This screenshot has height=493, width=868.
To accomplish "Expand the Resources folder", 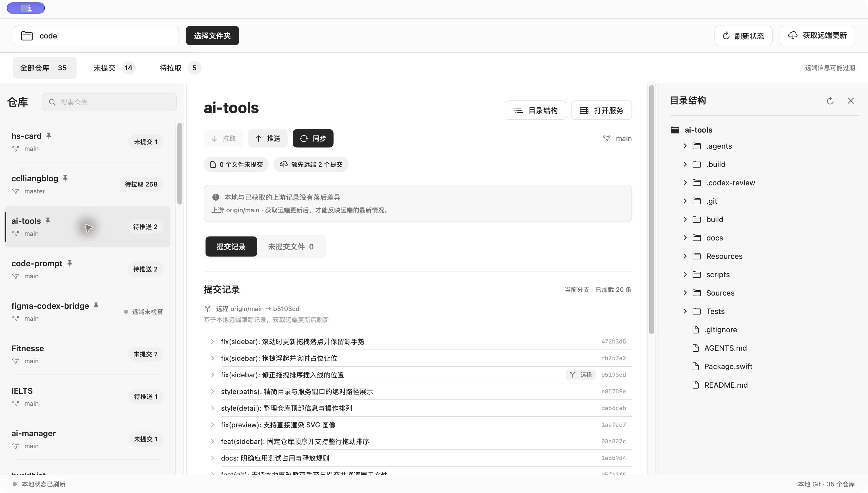I will point(685,256).
